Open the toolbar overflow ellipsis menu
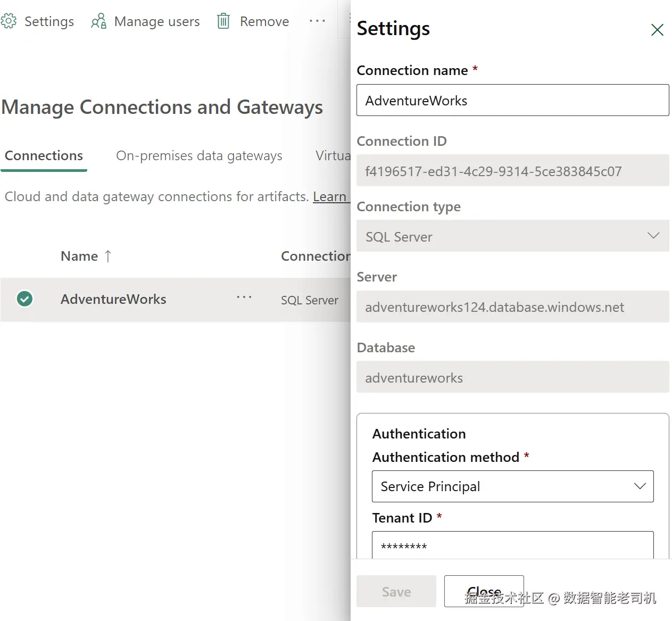 [317, 21]
